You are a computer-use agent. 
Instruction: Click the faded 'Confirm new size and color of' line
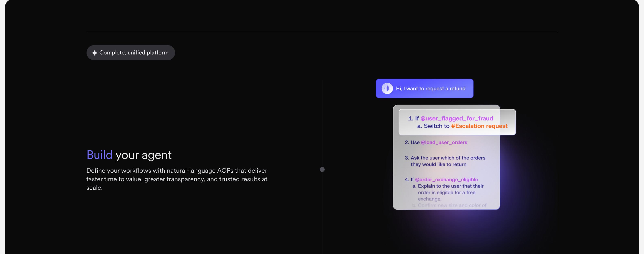(x=449, y=205)
